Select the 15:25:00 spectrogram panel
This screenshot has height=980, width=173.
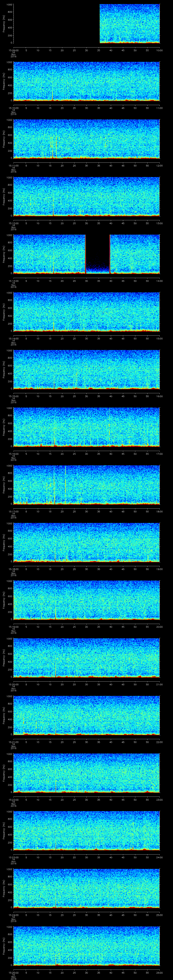click(x=86, y=945)
